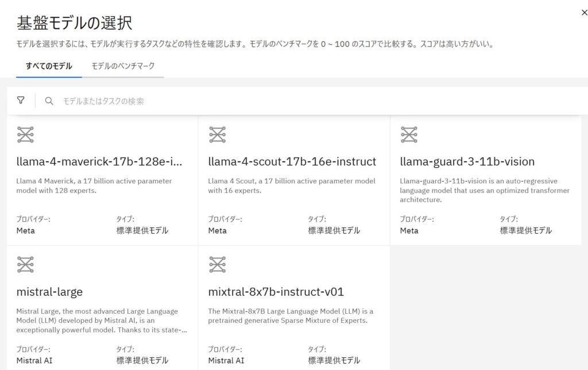This screenshot has width=588, height=370.
Task: Open the filter icon beside search
Action: [x=21, y=100]
